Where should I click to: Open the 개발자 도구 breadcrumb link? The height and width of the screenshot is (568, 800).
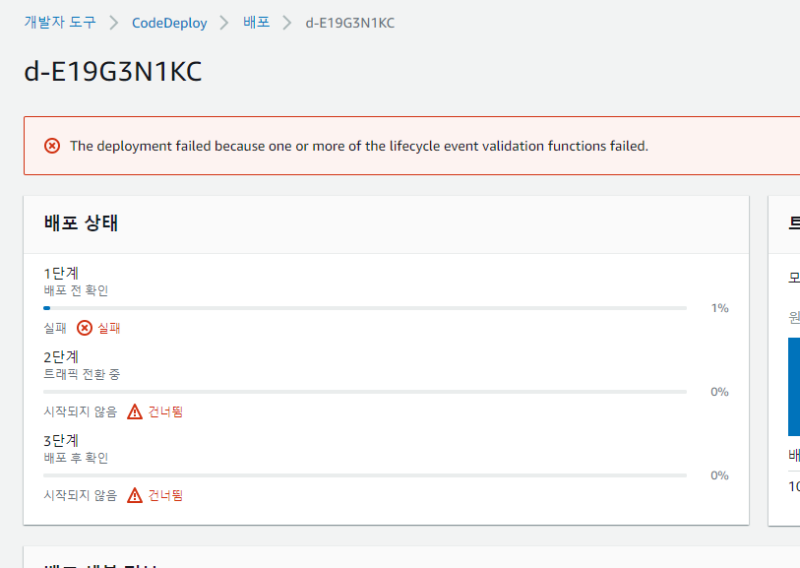(62, 22)
